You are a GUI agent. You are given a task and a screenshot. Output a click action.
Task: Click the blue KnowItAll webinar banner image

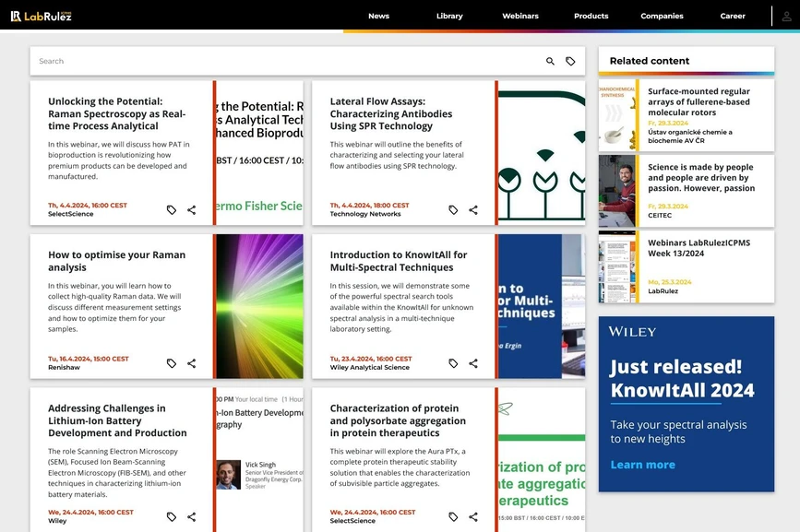click(x=542, y=306)
